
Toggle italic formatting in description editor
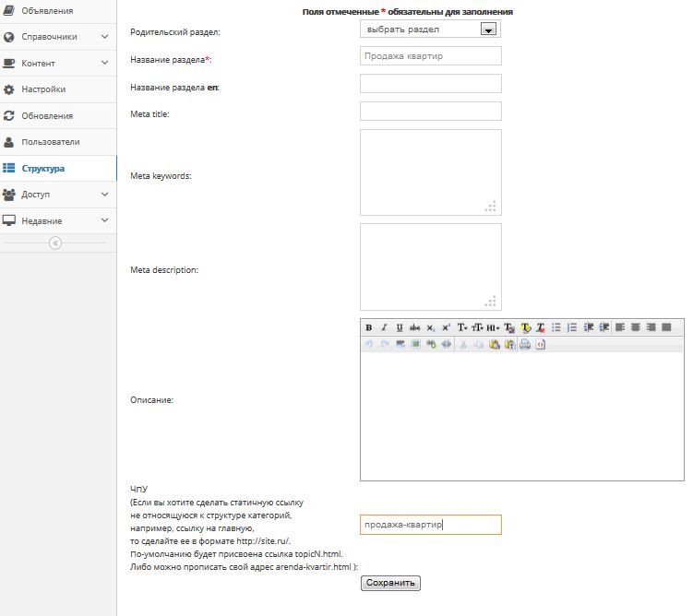(x=384, y=327)
